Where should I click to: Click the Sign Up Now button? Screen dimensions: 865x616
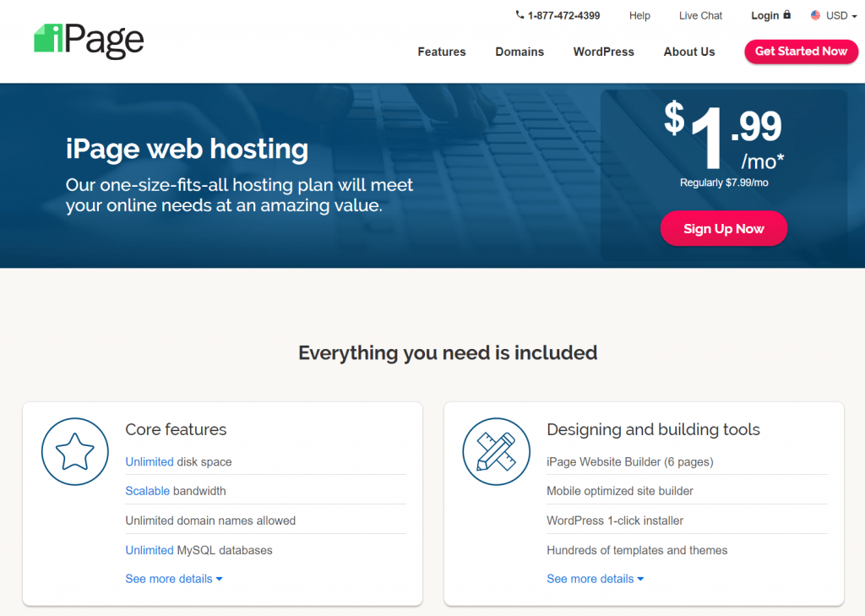click(x=724, y=228)
